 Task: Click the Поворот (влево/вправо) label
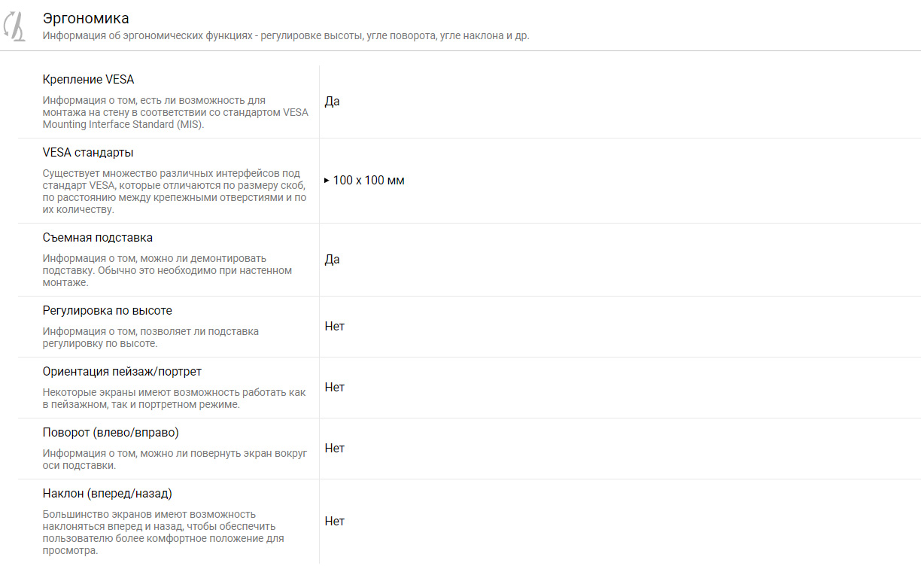pyautogui.click(x=111, y=432)
